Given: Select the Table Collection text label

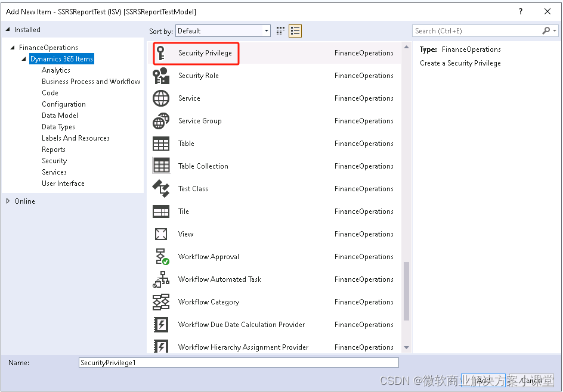Looking at the screenshot, I should [203, 166].
